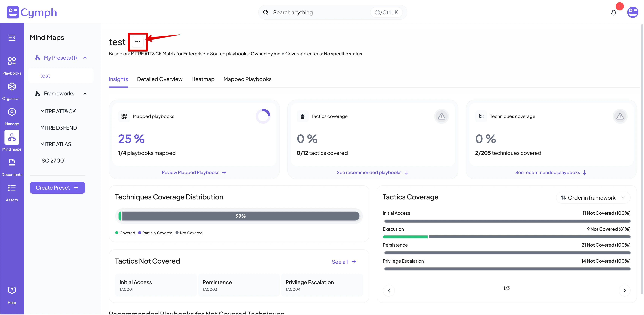
Task: Click the Techniques coverage card icon
Action: tap(481, 116)
